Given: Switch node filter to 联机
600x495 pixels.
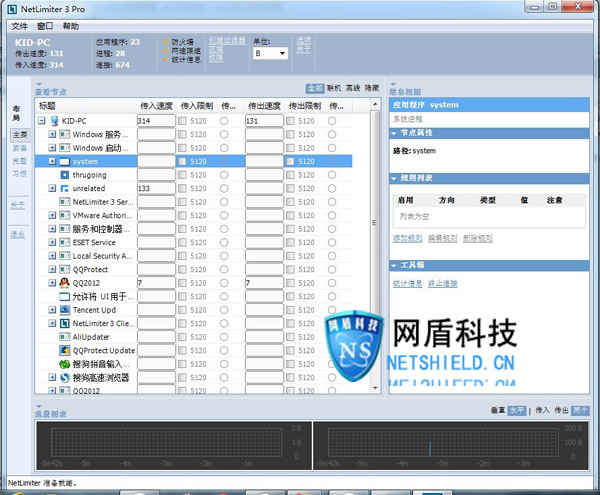Looking at the screenshot, I should coord(334,88).
